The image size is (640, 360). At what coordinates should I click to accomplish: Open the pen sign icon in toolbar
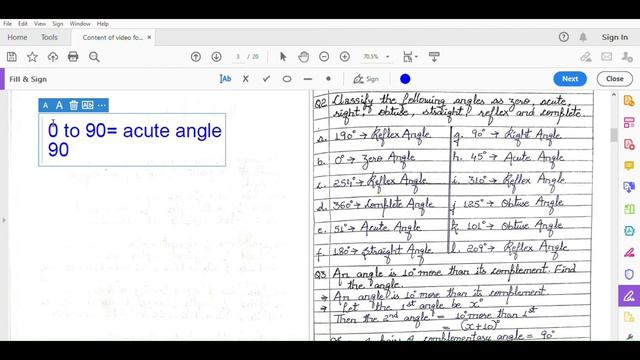(586, 57)
